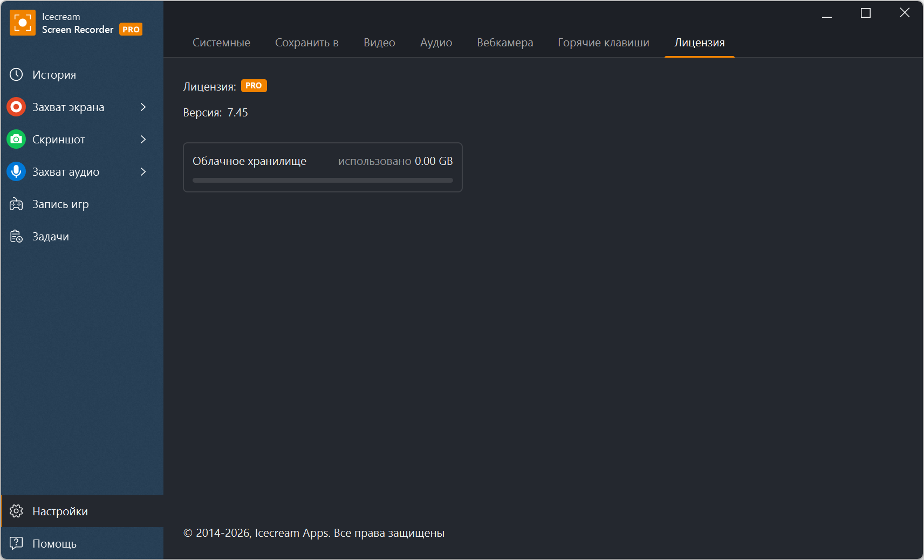This screenshot has height=560, width=924.
Task: Click the red screen capture icon
Action: pos(16,107)
